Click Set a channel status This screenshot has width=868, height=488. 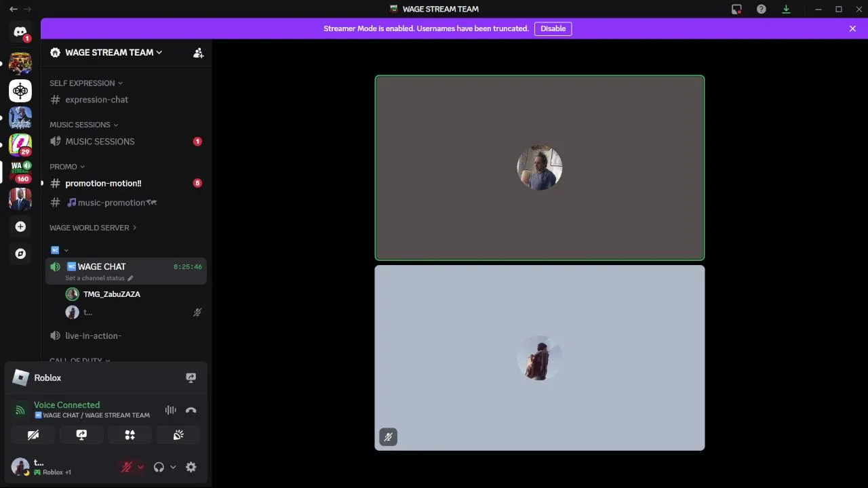[x=95, y=278]
